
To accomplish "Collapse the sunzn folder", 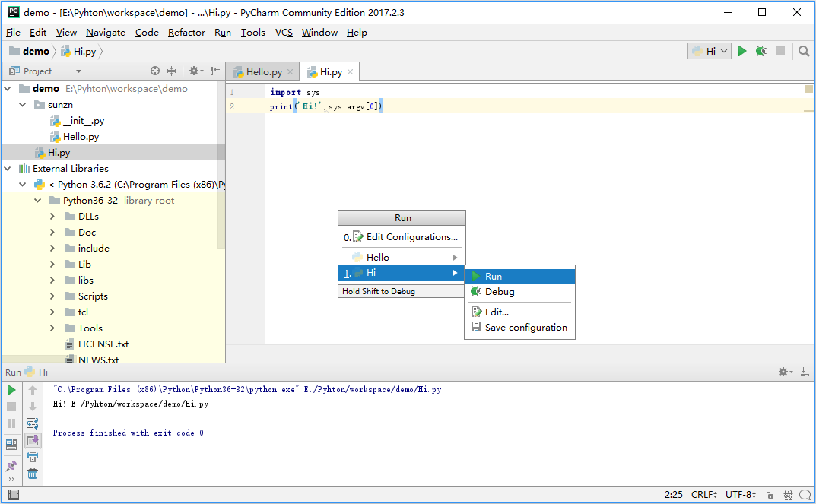I will tap(23, 105).
